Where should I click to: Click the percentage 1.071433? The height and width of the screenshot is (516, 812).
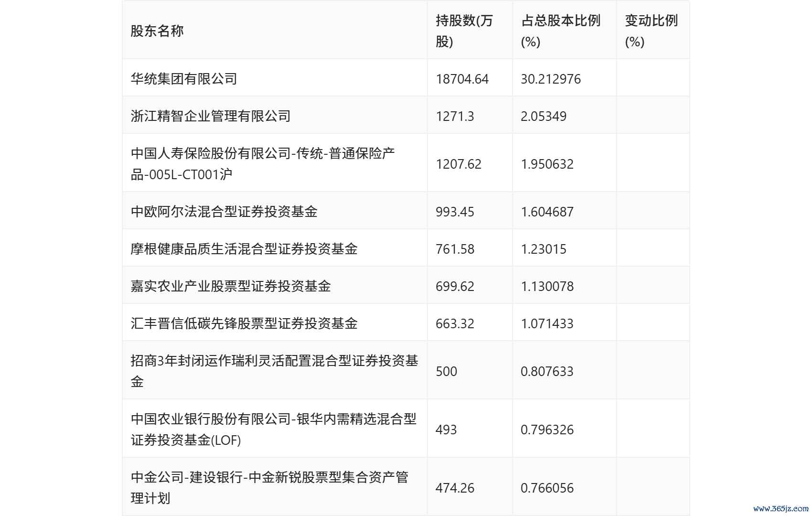point(547,323)
